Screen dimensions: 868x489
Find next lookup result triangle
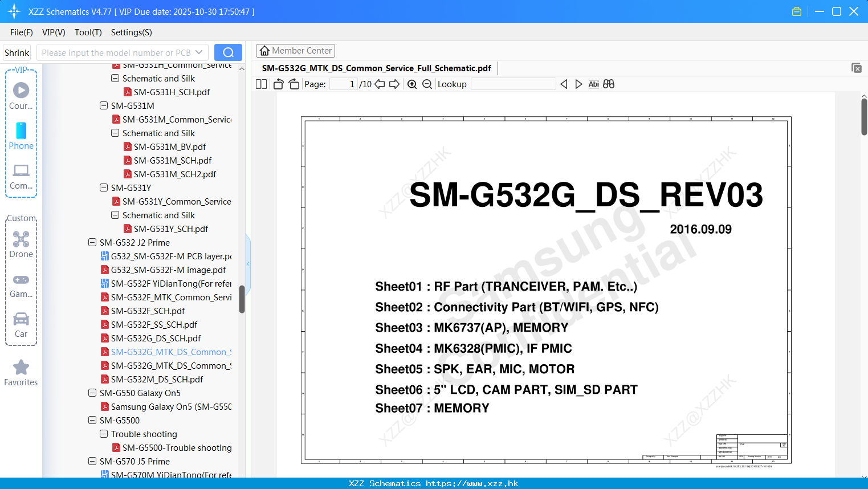click(x=578, y=84)
